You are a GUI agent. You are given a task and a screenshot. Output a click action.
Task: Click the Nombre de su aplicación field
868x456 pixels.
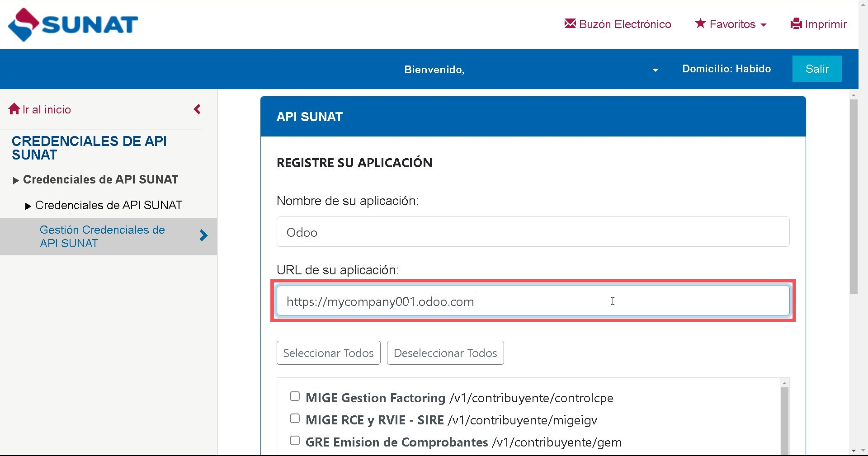click(533, 232)
